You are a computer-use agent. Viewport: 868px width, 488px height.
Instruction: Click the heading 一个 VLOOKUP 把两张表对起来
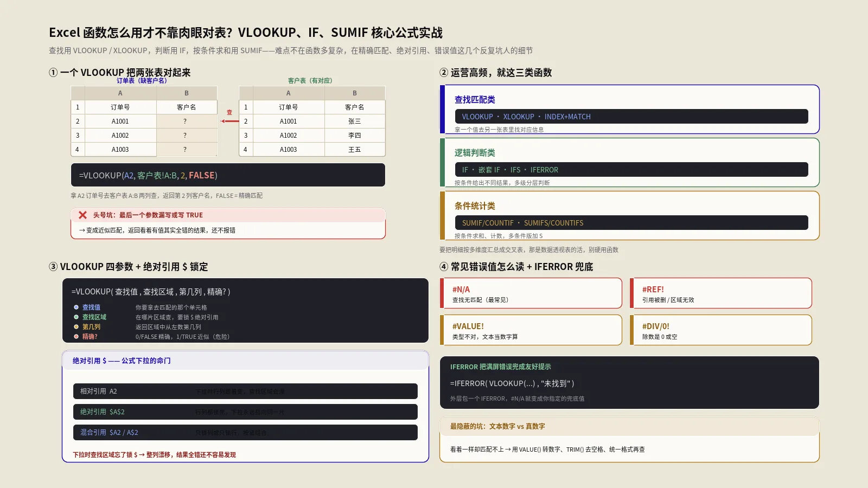(125, 73)
